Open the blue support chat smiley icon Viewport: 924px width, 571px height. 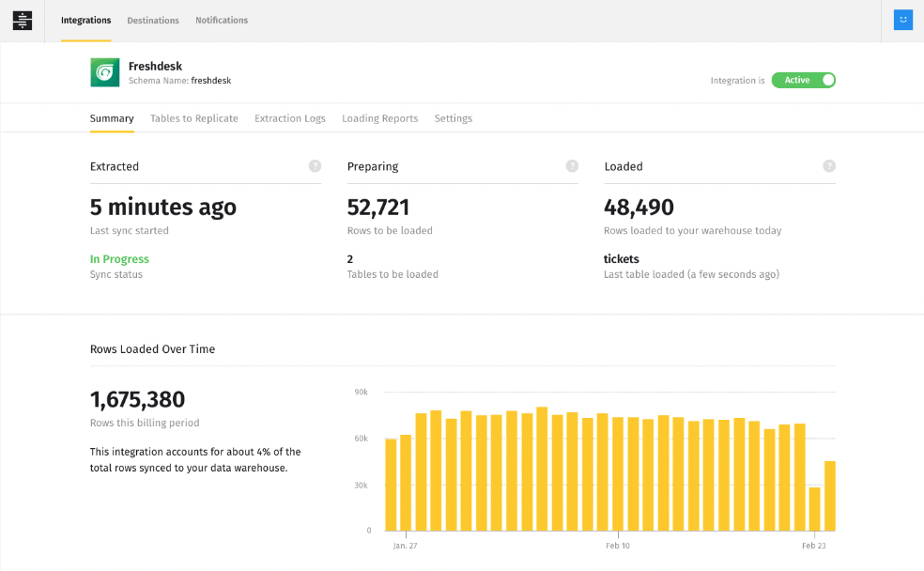[x=902, y=19]
